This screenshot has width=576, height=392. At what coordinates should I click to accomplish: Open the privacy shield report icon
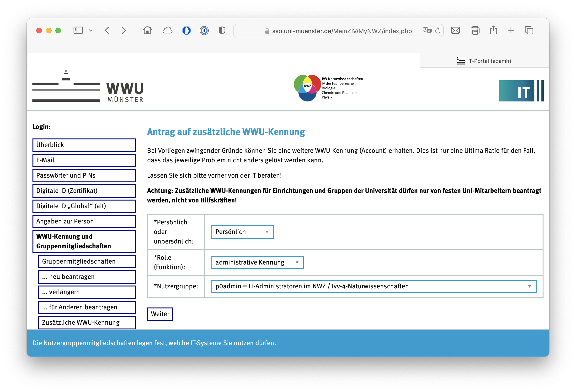[x=222, y=31]
